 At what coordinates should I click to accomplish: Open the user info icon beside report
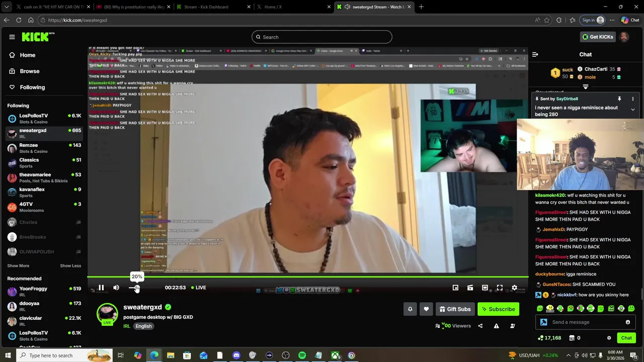(512, 326)
